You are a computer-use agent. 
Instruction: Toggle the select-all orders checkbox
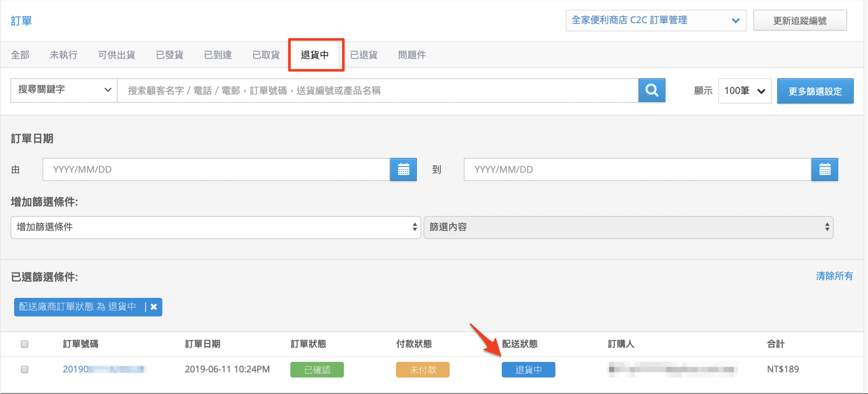[25, 344]
